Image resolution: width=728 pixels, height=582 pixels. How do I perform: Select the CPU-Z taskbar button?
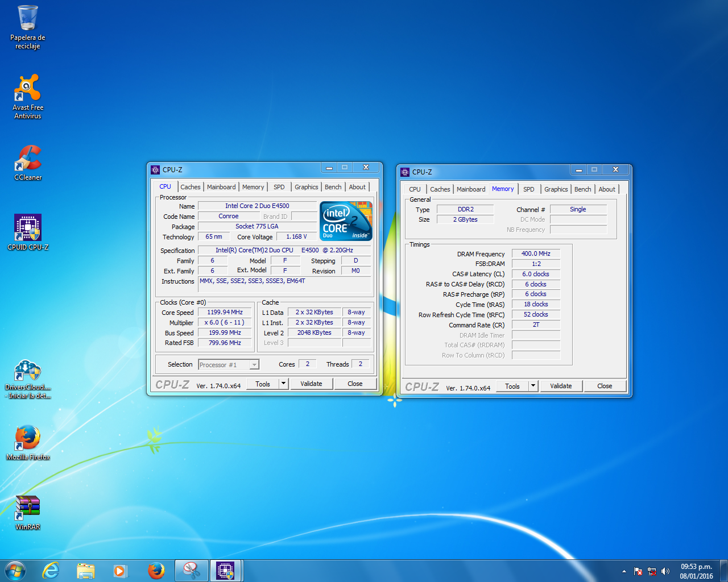[226, 571]
